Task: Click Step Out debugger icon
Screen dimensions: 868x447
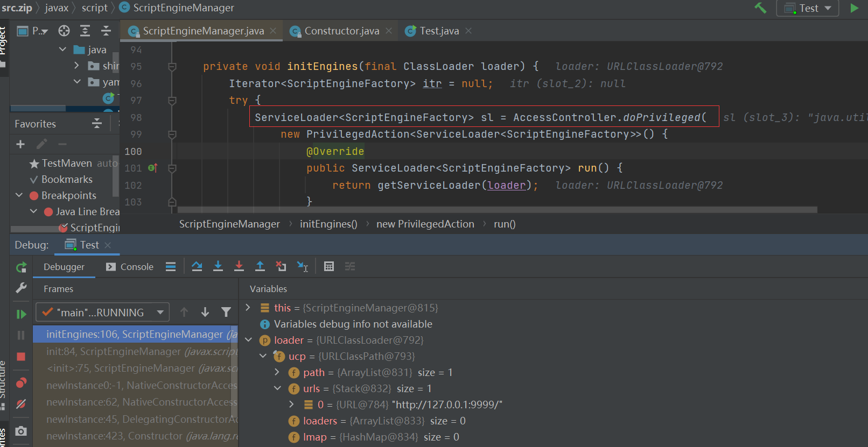Action: [x=260, y=266]
